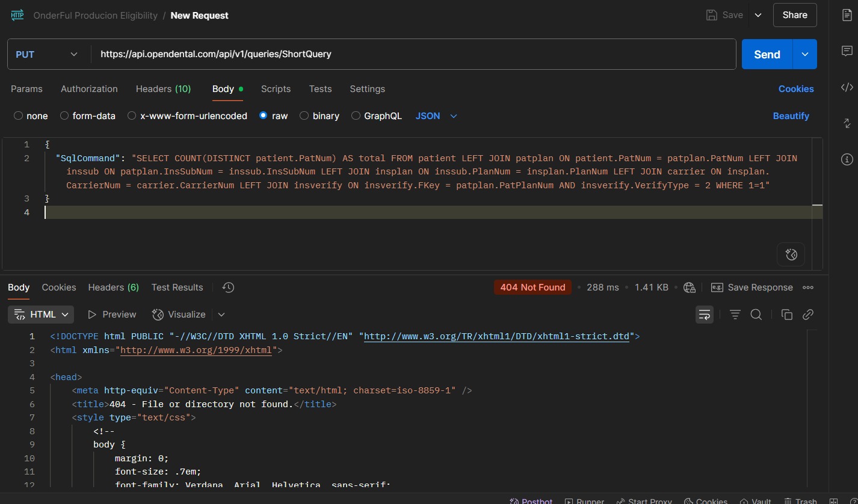The width and height of the screenshot is (858, 504).
Task: Click the request URL input field
Action: click(x=413, y=54)
